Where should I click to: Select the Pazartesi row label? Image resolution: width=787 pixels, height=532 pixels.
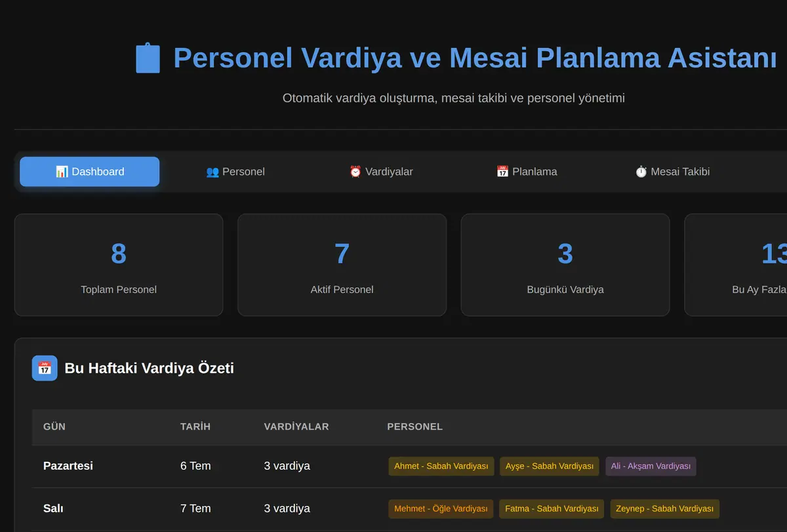(x=68, y=466)
